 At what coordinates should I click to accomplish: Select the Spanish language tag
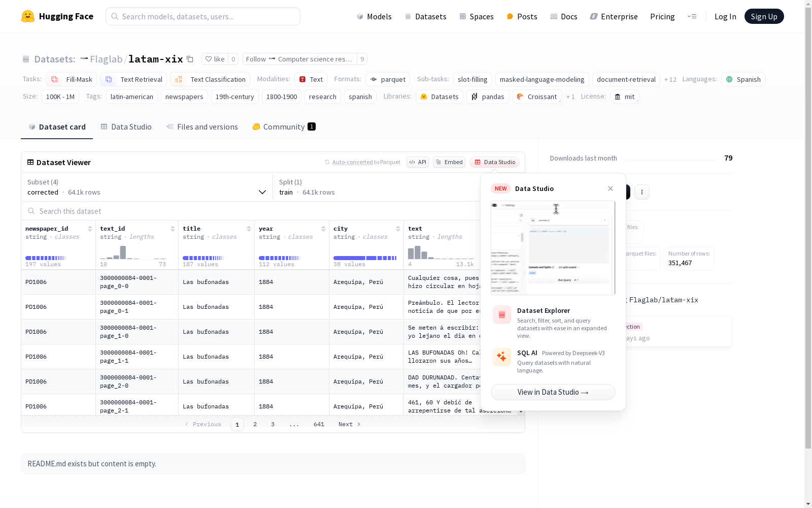pos(743,79)
